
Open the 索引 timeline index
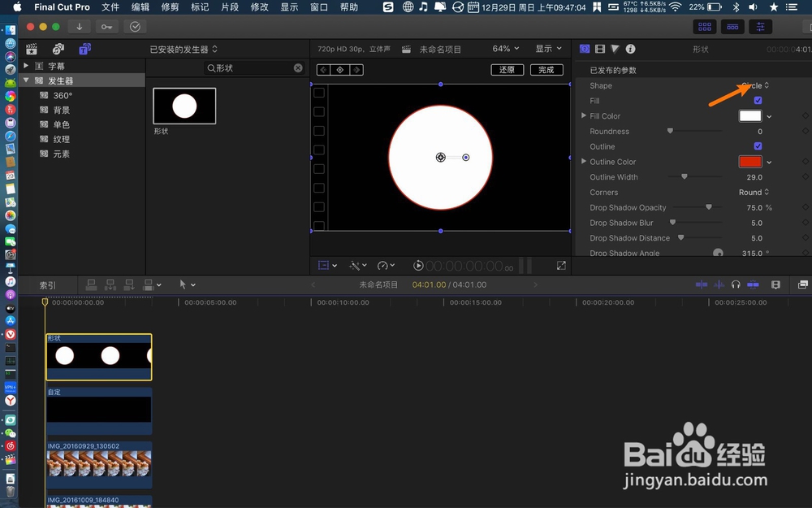(x=48, y=285)
